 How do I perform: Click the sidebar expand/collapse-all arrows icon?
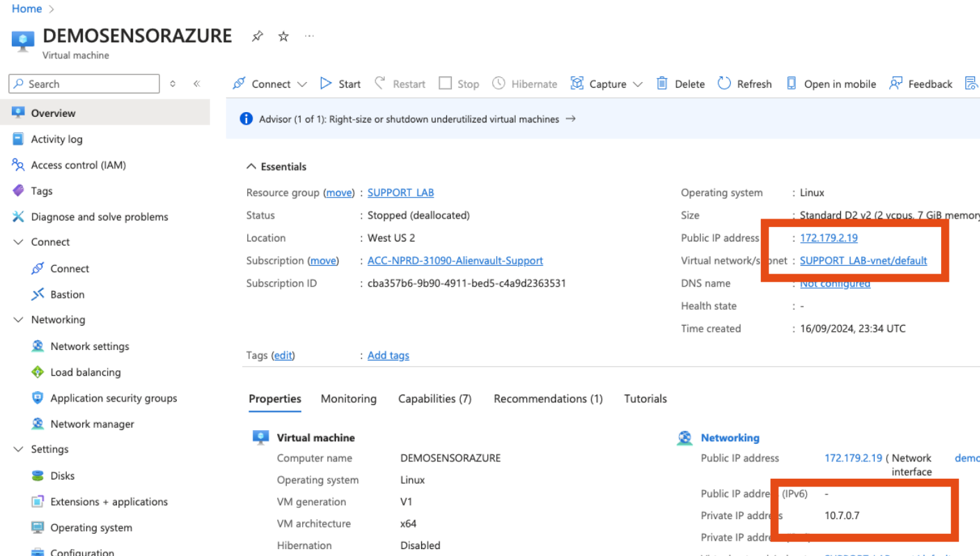pos(173,84)
